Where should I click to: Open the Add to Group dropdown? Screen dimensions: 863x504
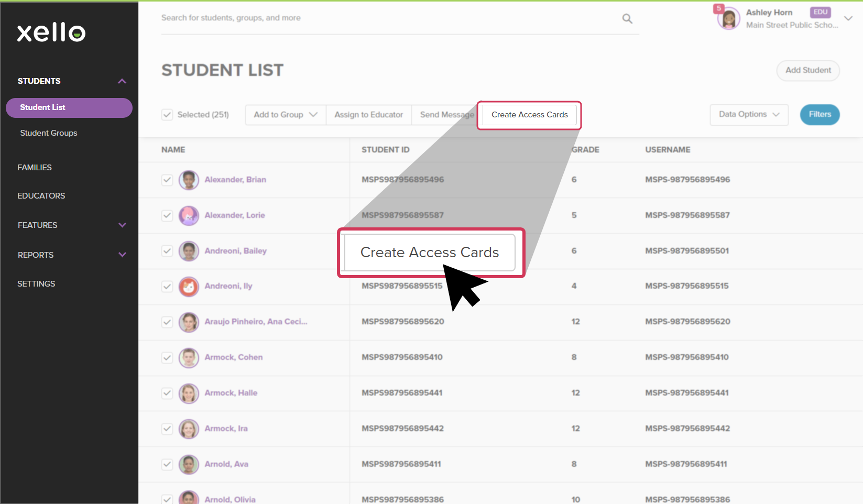(x=286, y=115)
